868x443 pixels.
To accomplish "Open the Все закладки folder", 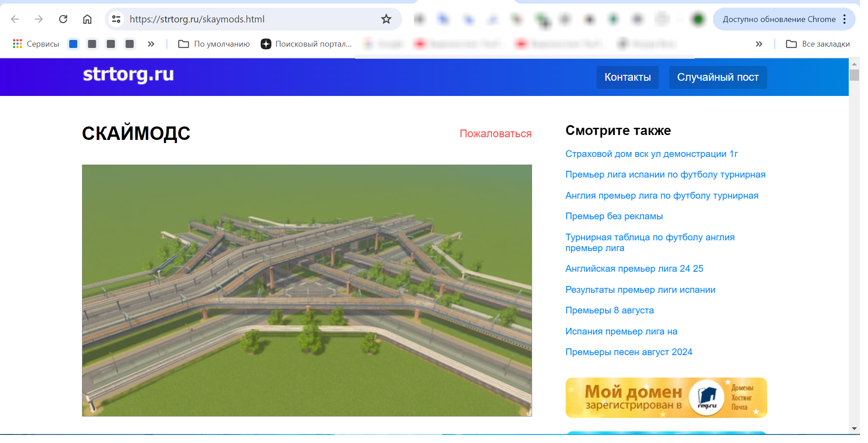I will (x=818, y=44).
